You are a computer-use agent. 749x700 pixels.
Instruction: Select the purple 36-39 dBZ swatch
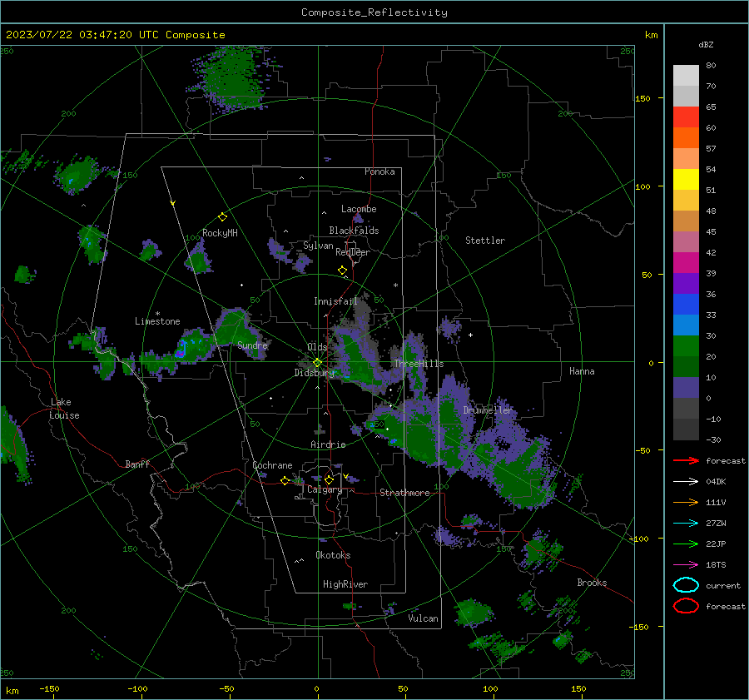click(686, 284)
